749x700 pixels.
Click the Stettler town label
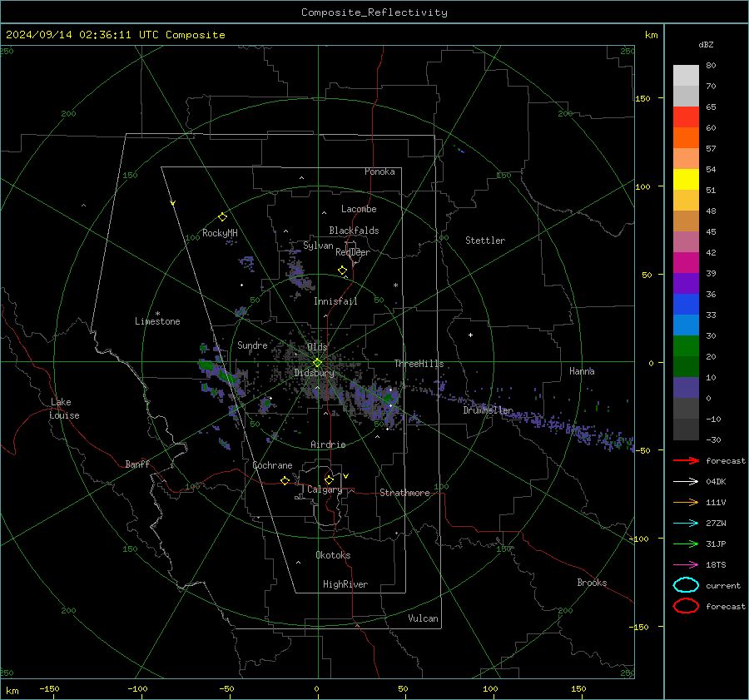pos(485,241)
